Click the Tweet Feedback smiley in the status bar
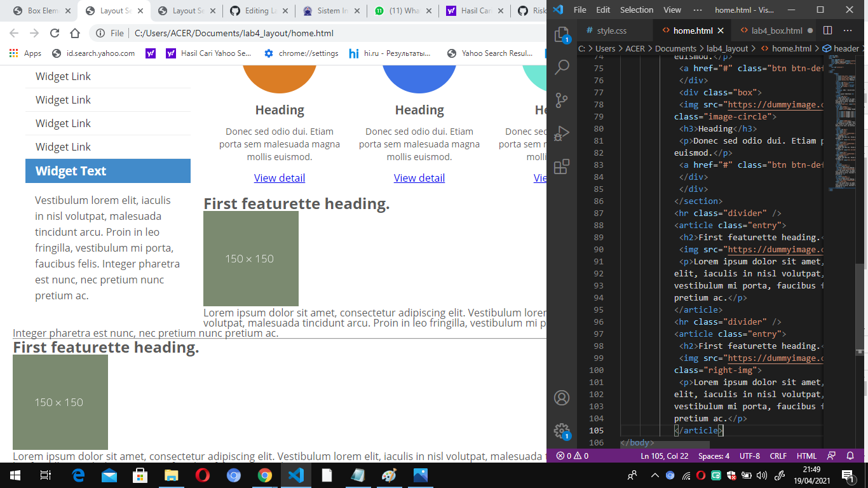This screenshot has height=488, width=868. click(x=831, y=456)
